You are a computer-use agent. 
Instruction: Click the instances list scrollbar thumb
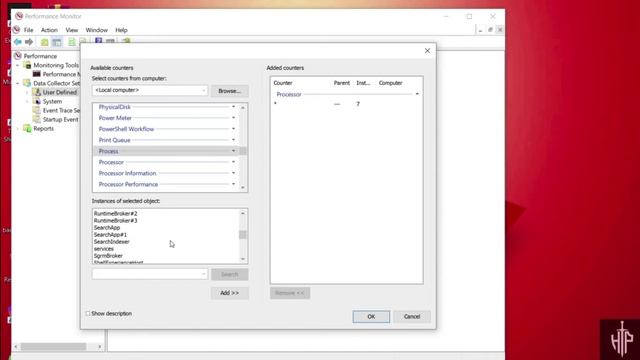pos(243,235)
